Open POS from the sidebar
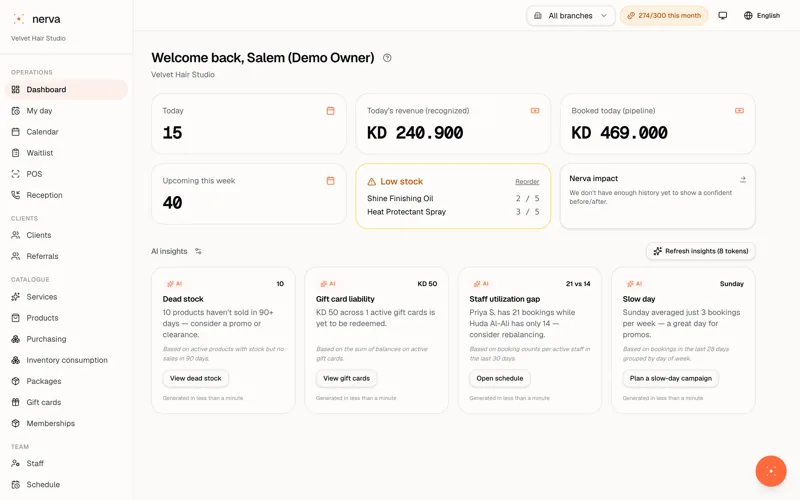Screen dimensions: 800x500 tap(66, 174)
